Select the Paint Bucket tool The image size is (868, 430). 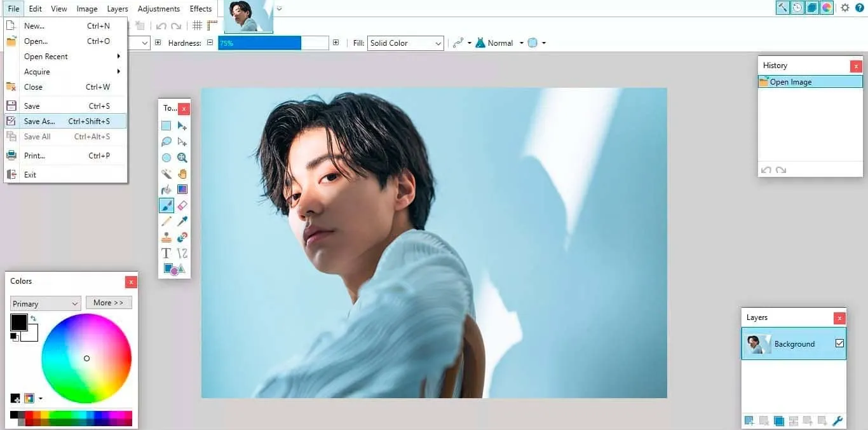(x=166, y=190)
